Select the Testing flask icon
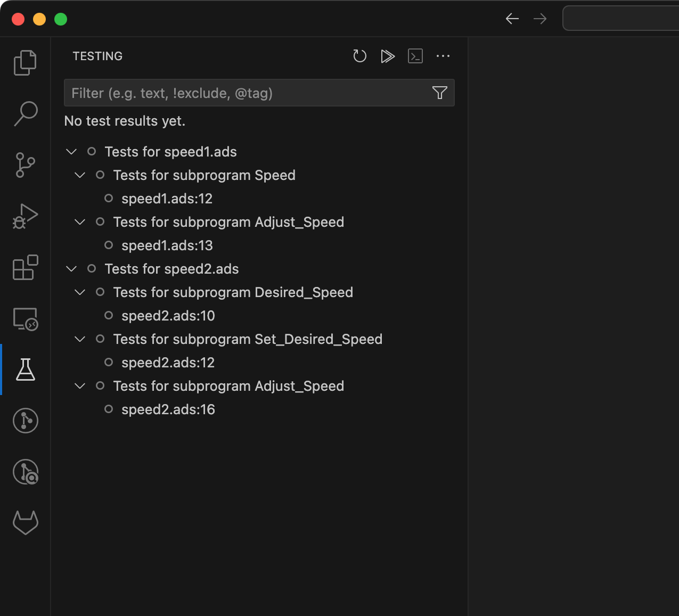The image size is (679, 616). [25, 369]
